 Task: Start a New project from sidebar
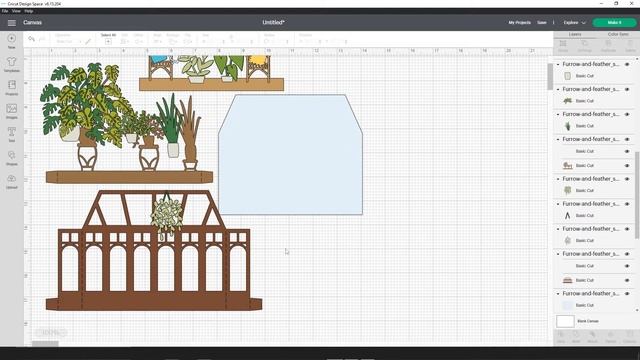tap(11, 41)
